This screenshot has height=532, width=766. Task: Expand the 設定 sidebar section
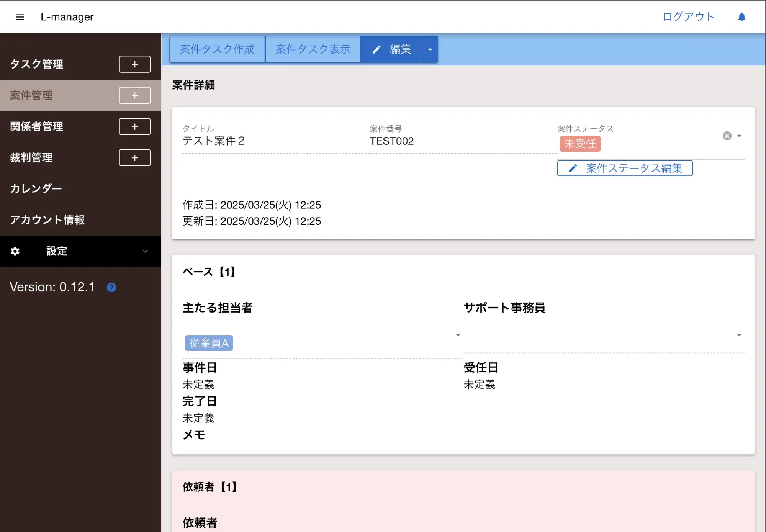145,251
